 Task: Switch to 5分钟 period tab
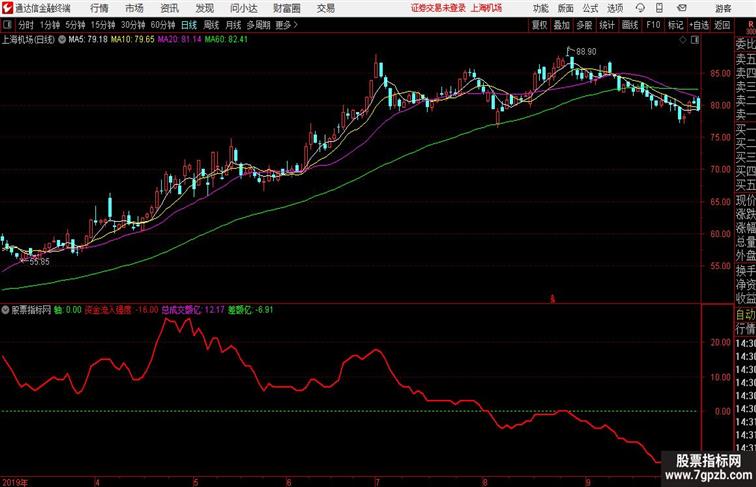coord(75,25)
